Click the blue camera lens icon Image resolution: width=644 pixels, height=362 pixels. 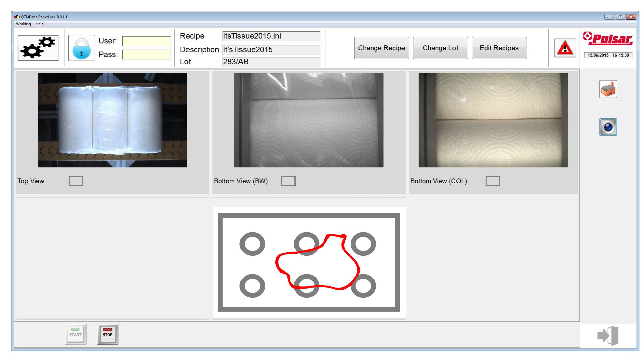608,127
